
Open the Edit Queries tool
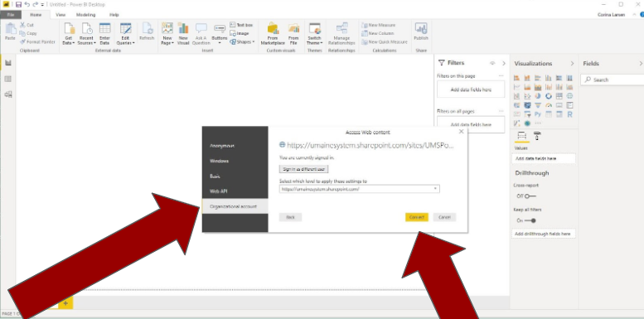click(x=125, y=34)
